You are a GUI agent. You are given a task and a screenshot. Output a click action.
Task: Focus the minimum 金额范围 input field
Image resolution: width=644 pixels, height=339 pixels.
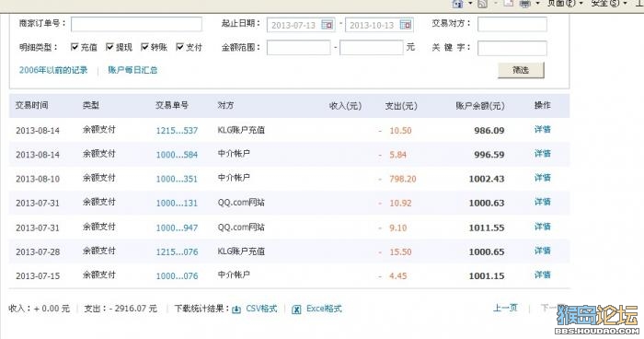299,47
